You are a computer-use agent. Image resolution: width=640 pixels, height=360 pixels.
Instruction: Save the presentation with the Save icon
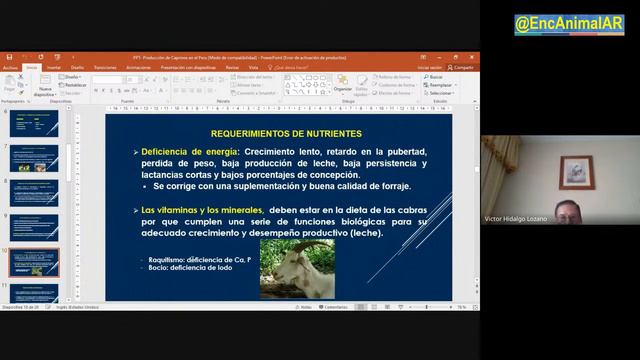[9, 58]
